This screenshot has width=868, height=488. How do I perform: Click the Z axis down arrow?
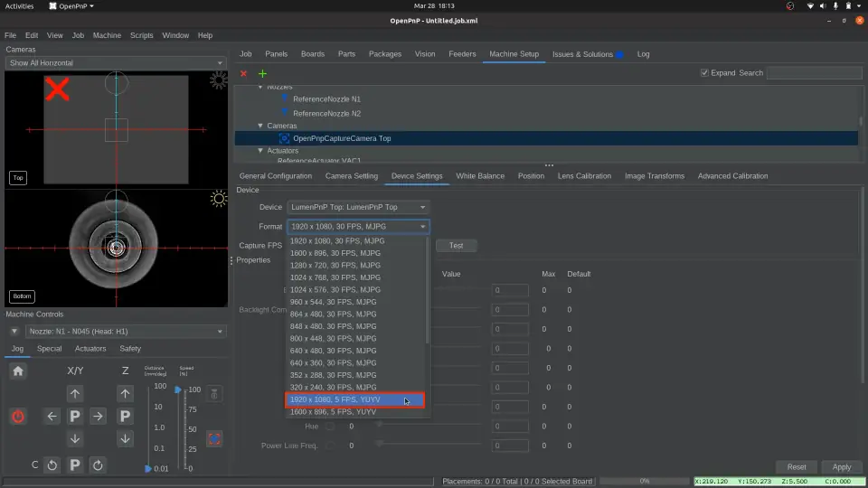click(x=125, y=438)
